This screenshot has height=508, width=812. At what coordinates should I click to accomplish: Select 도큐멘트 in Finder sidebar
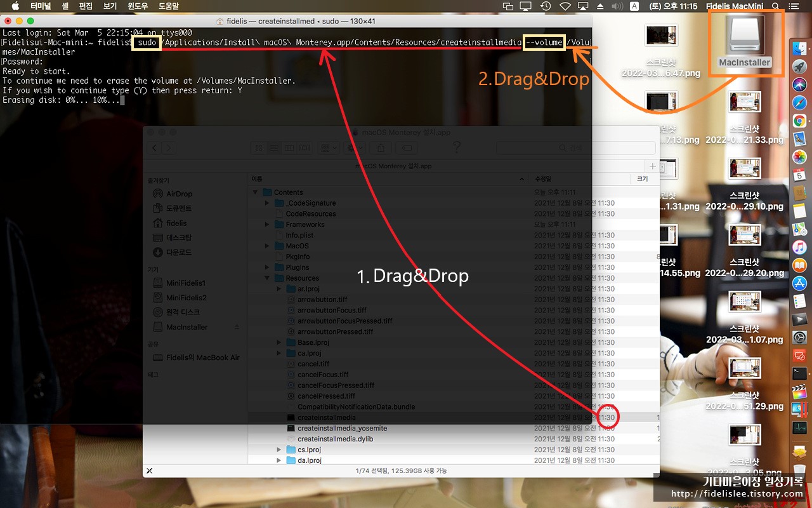[179, 208]
